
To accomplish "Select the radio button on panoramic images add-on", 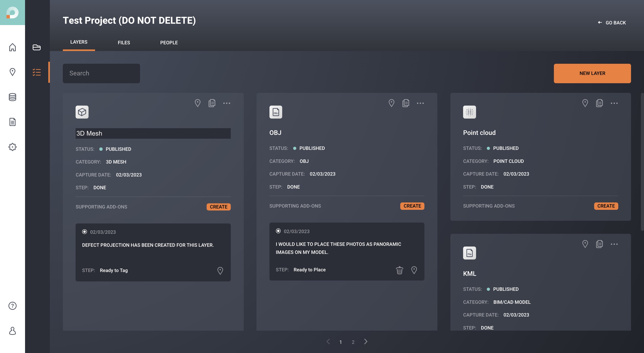I will click(278, 231).
